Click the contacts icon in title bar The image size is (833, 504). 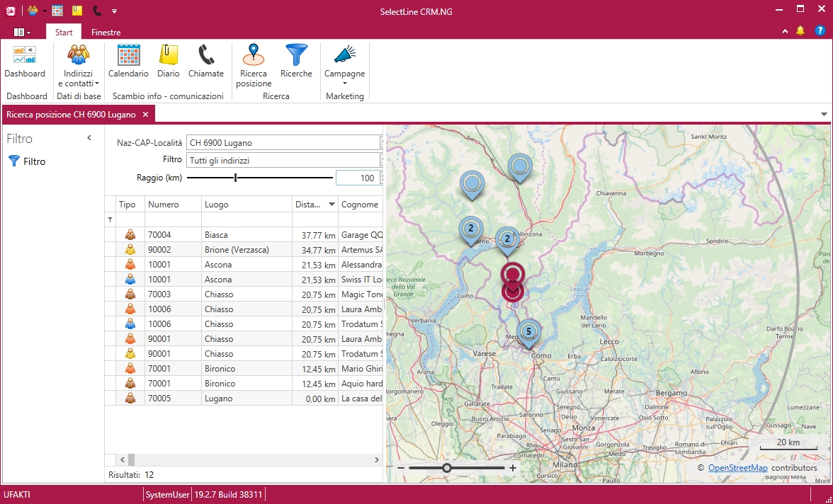click(x=33, y=10)
